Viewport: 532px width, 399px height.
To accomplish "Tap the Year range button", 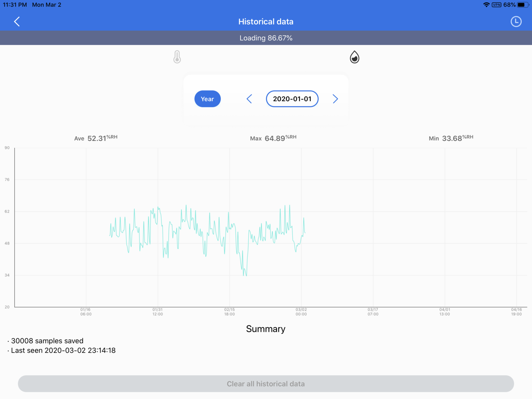I will click(x=207, y=99).
